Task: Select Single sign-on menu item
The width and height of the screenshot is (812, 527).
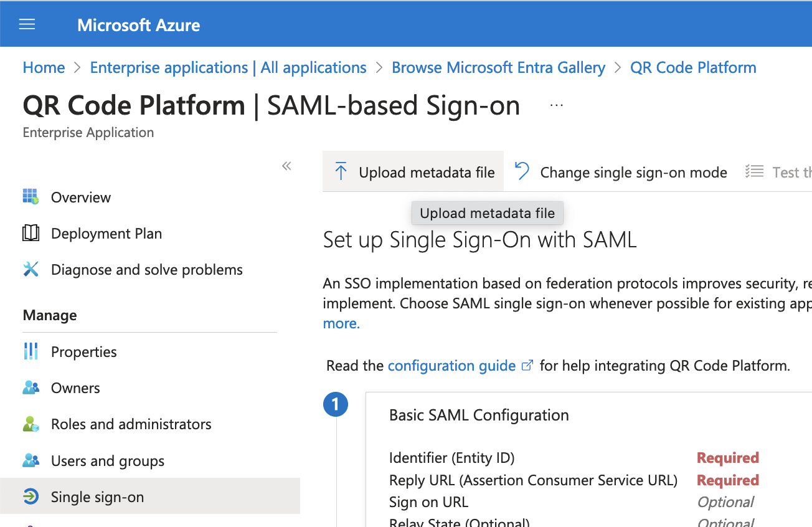Action: click(x=150, y=496)
